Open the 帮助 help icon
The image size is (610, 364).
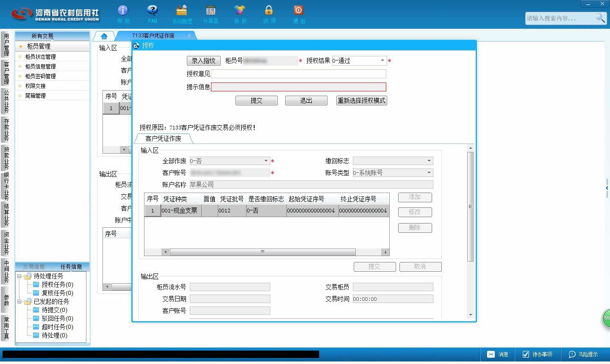coord(123,14)
